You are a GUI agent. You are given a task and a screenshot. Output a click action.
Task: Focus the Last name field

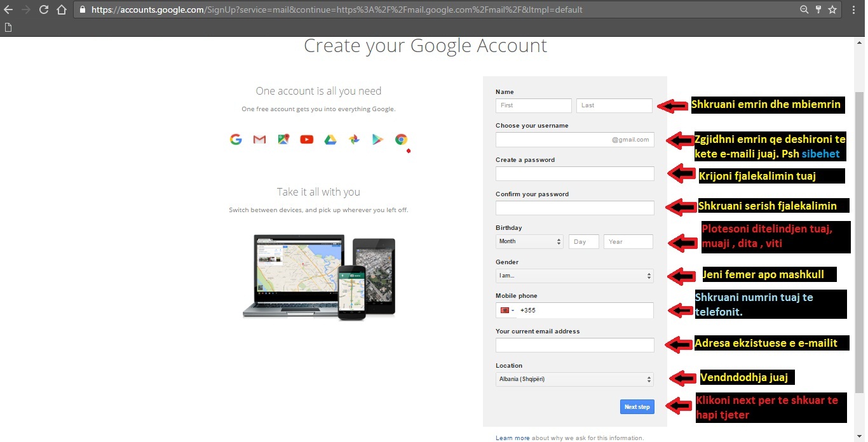[x=614, y=105]
